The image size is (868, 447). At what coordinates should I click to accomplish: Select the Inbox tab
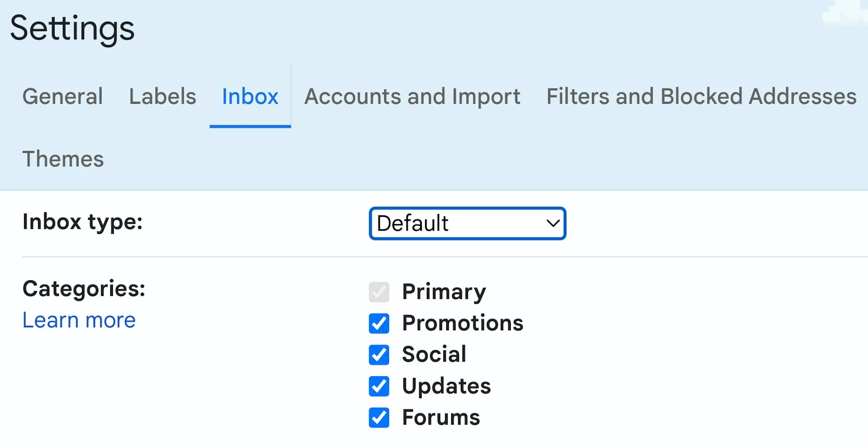coord(250,96)
